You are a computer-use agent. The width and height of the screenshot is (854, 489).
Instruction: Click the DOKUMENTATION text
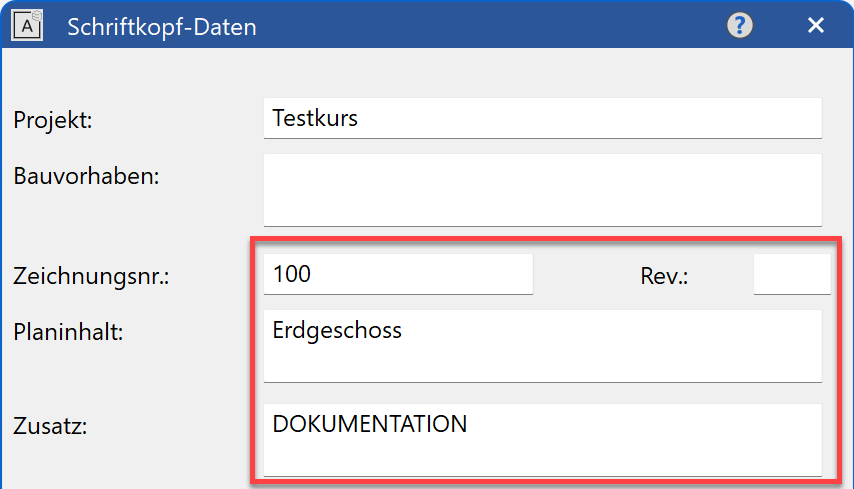click(x=369, y=424)
